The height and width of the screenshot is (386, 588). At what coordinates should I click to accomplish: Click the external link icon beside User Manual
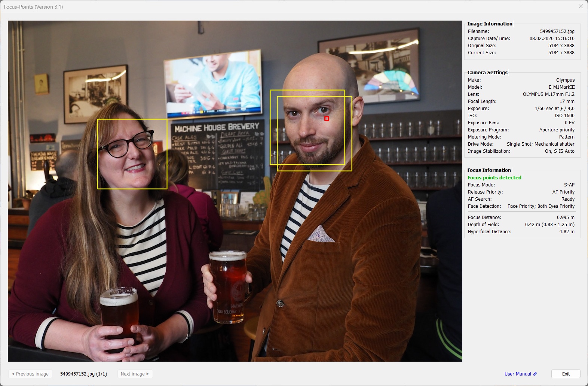[x=535, y=374]
